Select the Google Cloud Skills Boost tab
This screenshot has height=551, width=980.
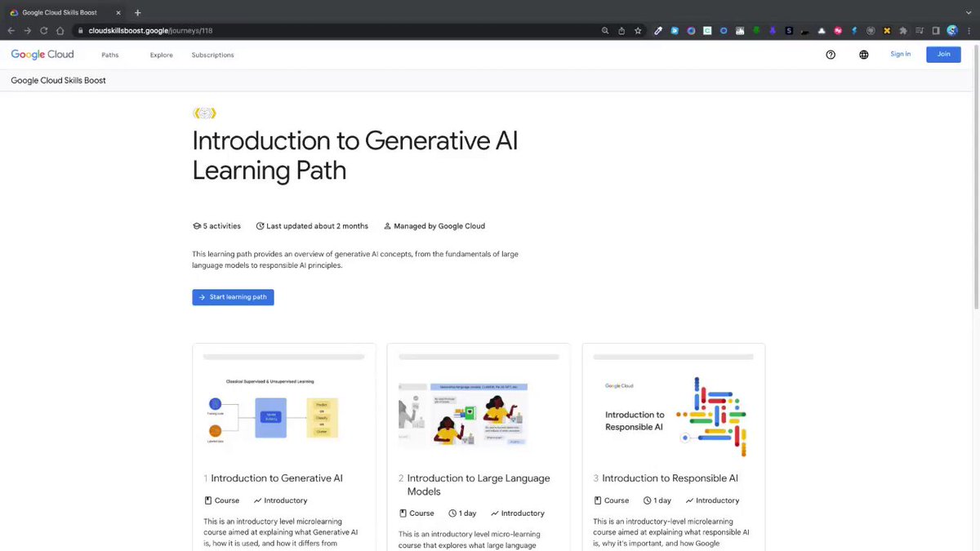65,12
